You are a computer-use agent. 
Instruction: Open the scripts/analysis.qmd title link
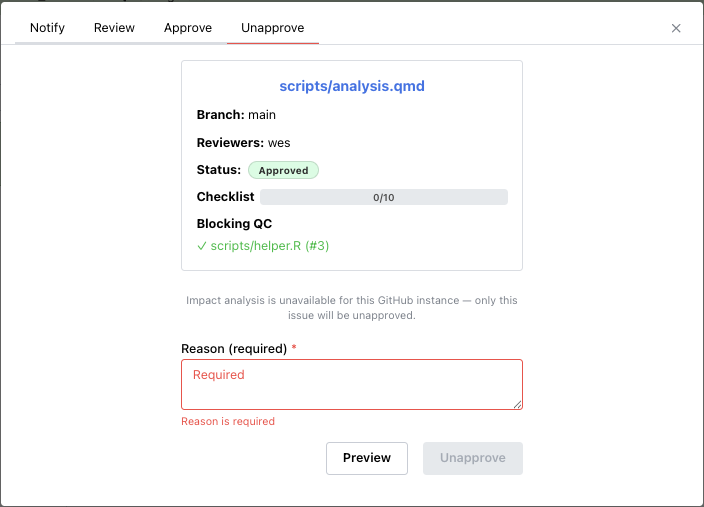point(352,86)
